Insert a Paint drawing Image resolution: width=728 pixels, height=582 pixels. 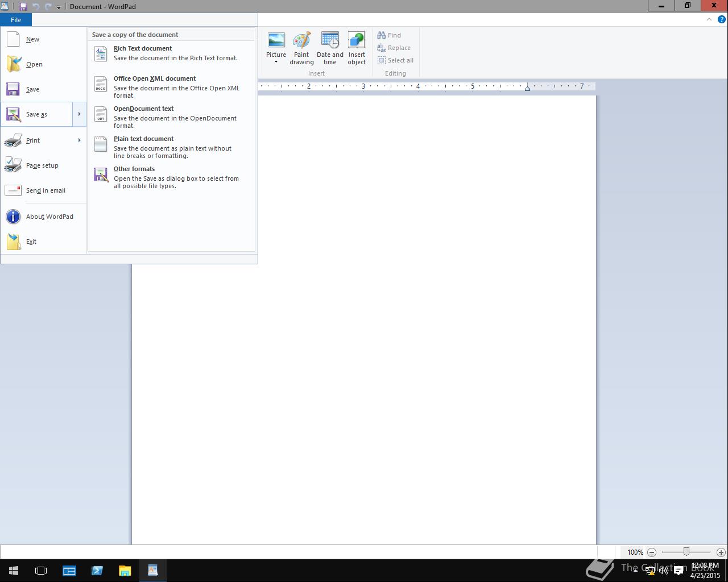301,49
